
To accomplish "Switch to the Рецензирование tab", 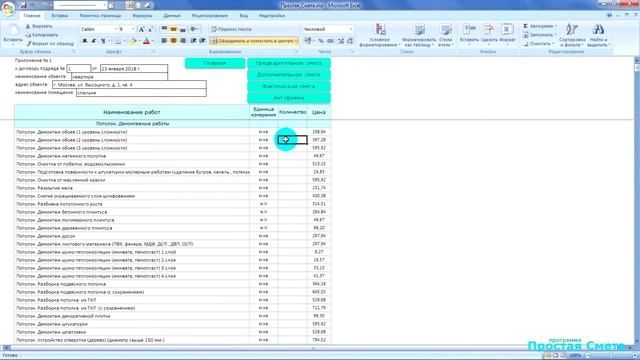I will click(210, 16).
